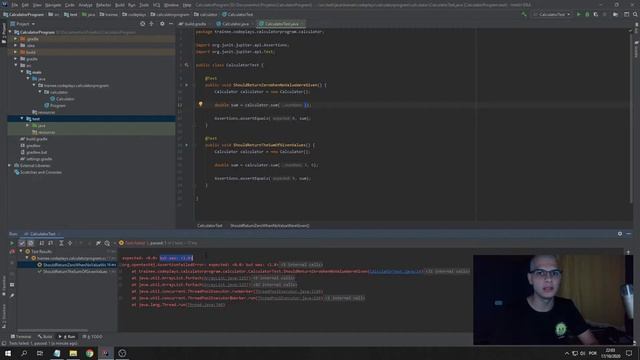Expand all test results icon
The width and height of the screenshot is (640, 360).
tap(61, 243)
